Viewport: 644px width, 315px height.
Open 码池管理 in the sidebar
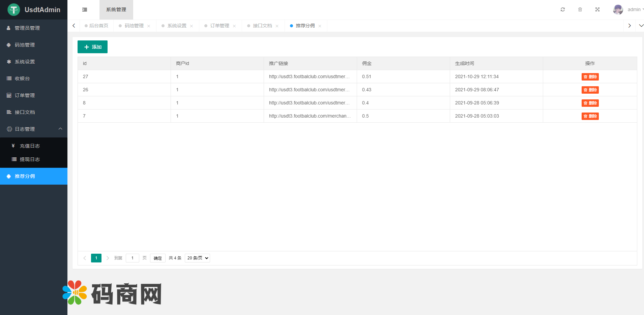(25, 45)
